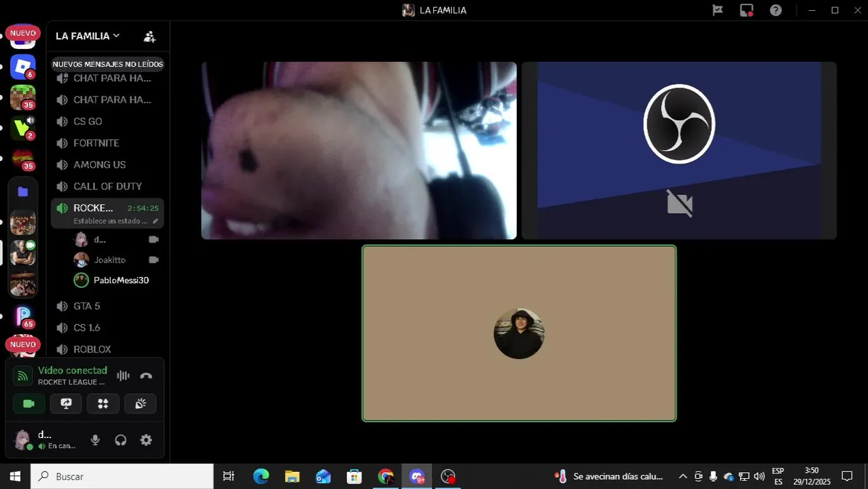Screen dimensions: 868x489
Task: Click own user avatar in user panel
Action: click(x=23, y=439)
